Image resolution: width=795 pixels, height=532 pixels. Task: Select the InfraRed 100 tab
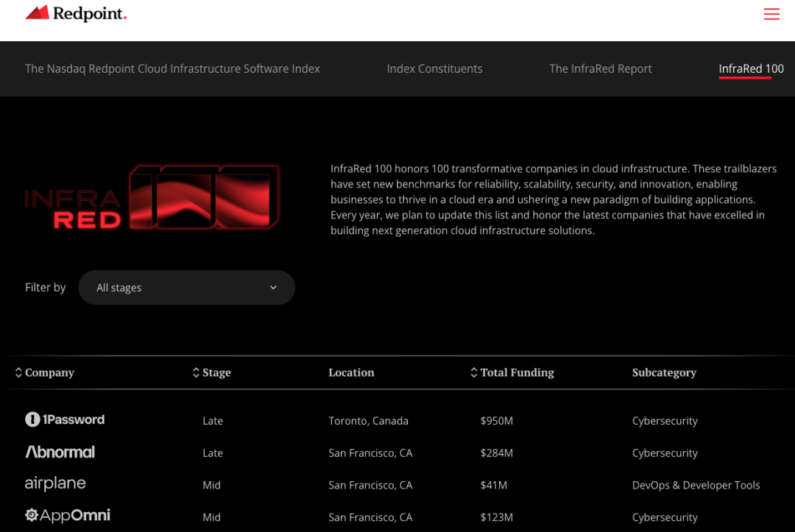[751, 69]
